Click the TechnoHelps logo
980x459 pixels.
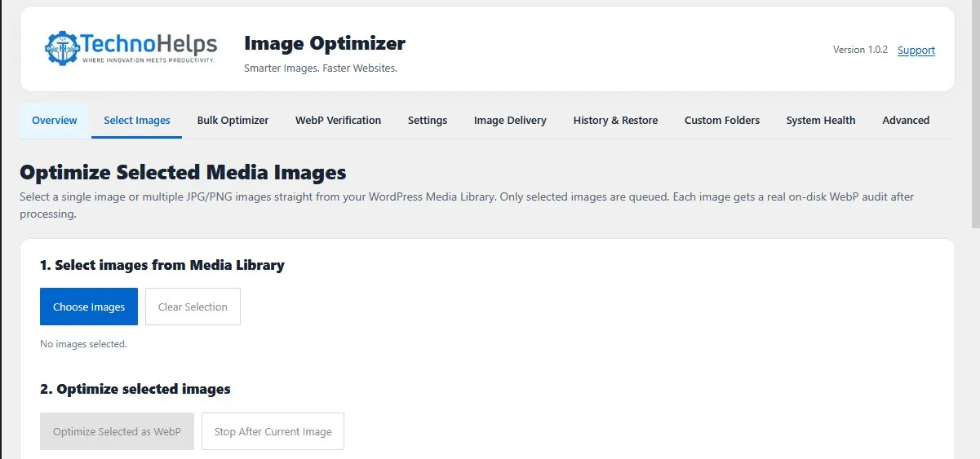coord(131,48)
